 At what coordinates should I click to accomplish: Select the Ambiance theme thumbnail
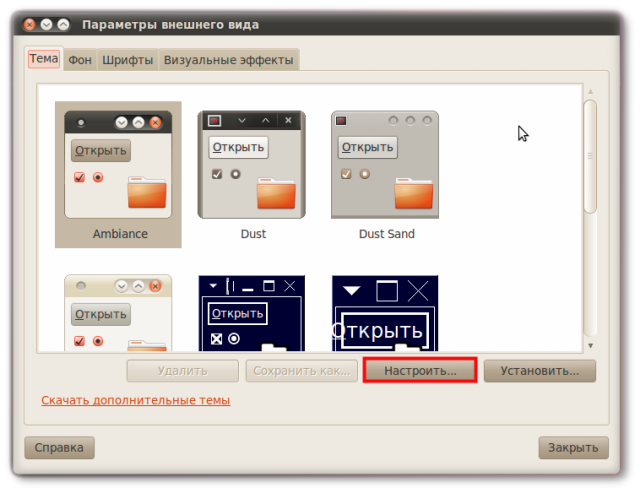[118, 165]
